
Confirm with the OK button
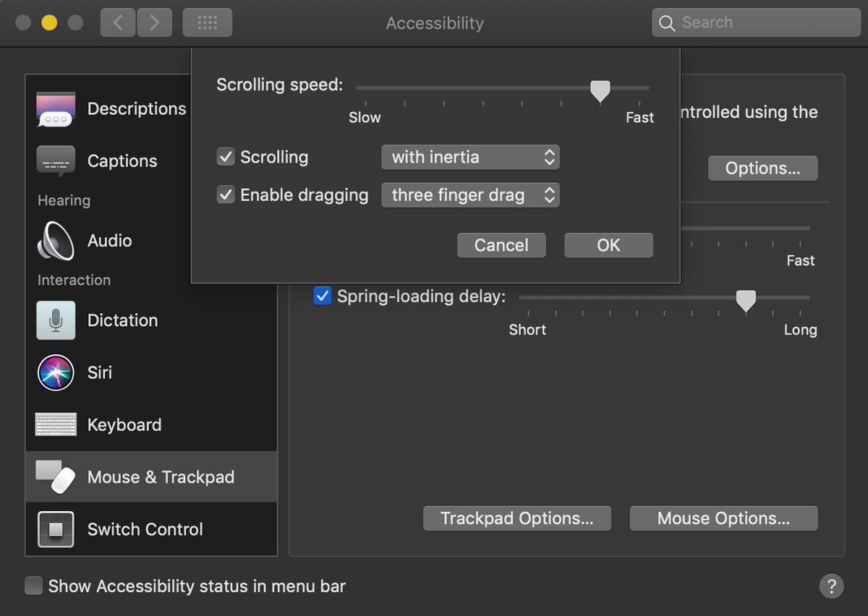608,245
